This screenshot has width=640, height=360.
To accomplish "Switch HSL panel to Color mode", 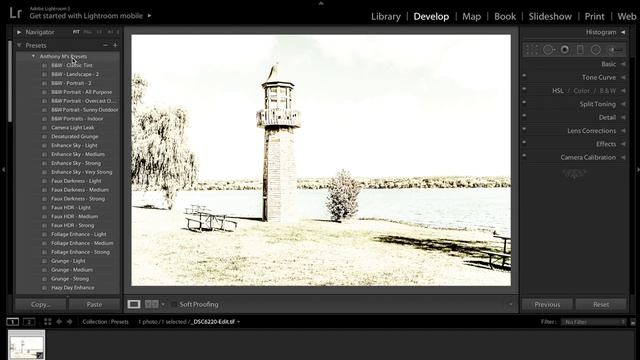I will [x=582, y=91].
